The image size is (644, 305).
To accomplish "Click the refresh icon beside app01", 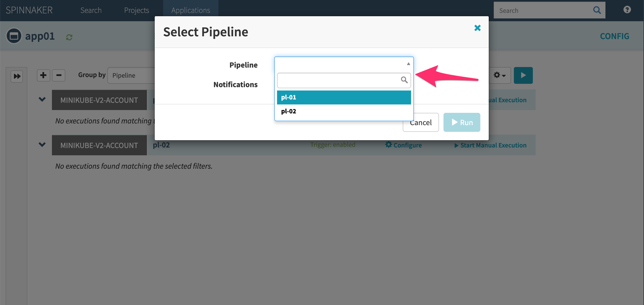I will pyautogui.click(x=69, y=37).
